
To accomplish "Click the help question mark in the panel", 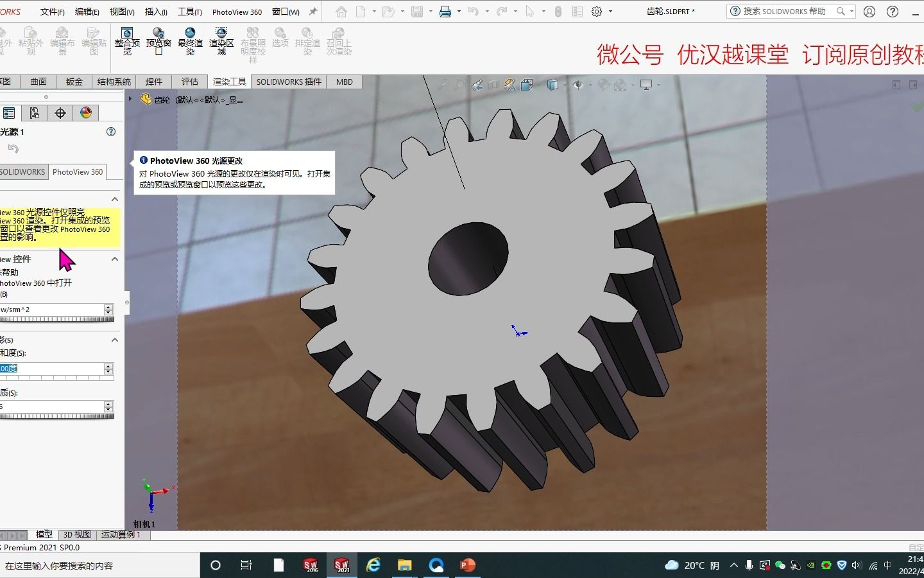I will pos(110,132).
